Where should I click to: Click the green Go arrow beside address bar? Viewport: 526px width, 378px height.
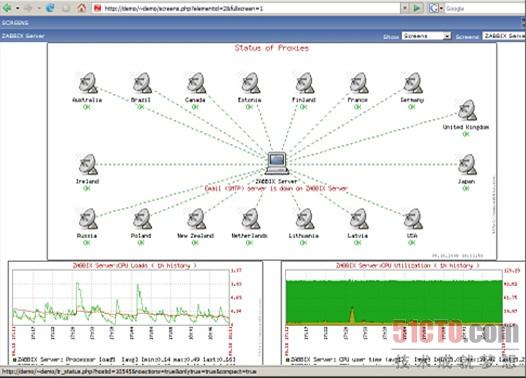tap(417, 8)
